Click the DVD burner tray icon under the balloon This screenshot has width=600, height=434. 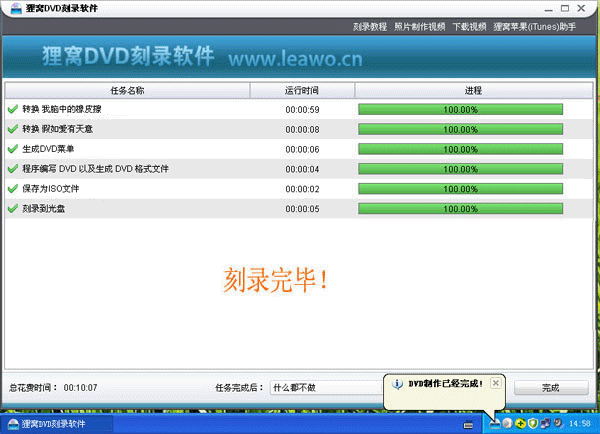pyautogui.click(x=495, y=424)
